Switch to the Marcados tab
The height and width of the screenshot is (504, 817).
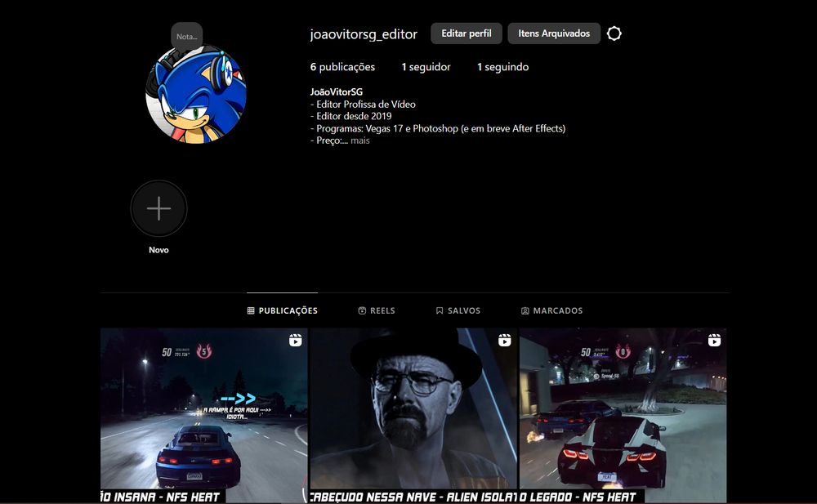(x=551, y=310)
